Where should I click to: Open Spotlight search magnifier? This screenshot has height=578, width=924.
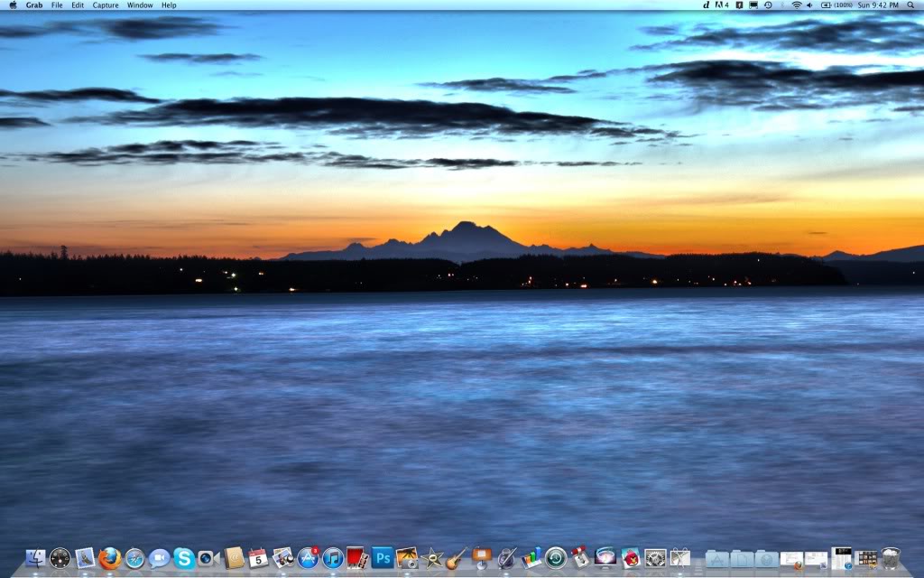coord(911,5)
